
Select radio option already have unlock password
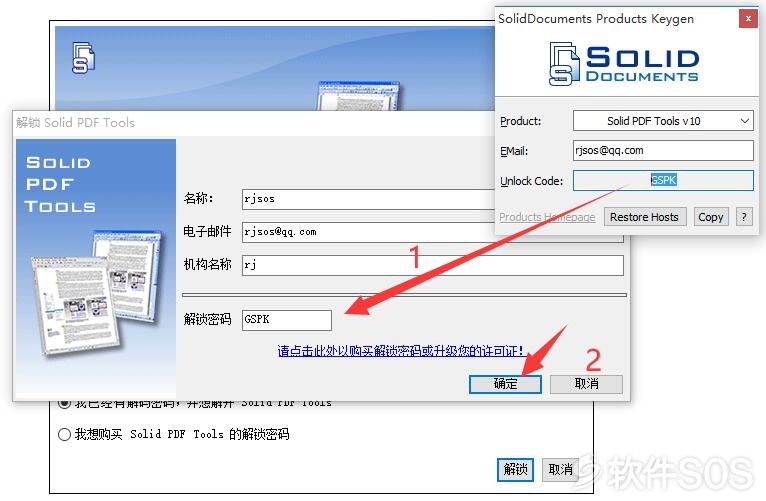pos(64,404)
